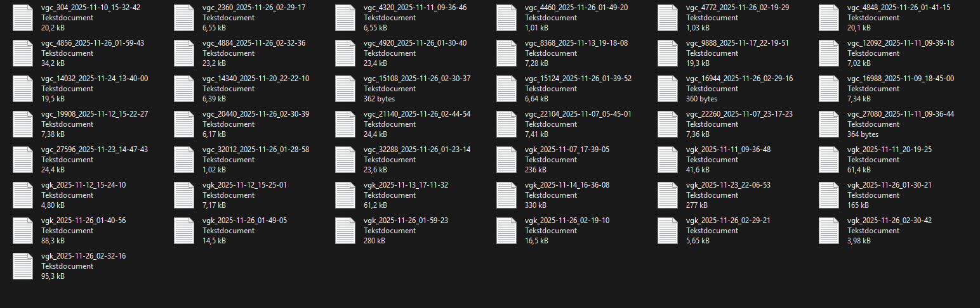Click the vgc_27080_2025-11-11_09-36-44 file icon
Viewport: 980px width, 308px height.
[829, 124]
